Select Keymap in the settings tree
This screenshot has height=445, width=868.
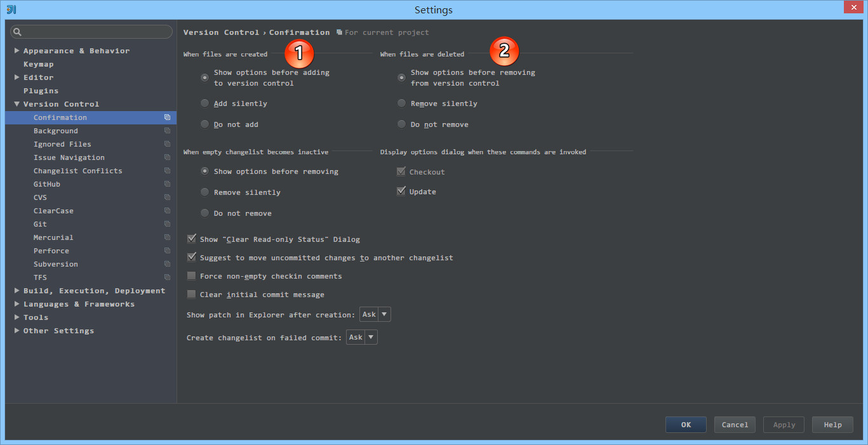click(38, 64)
